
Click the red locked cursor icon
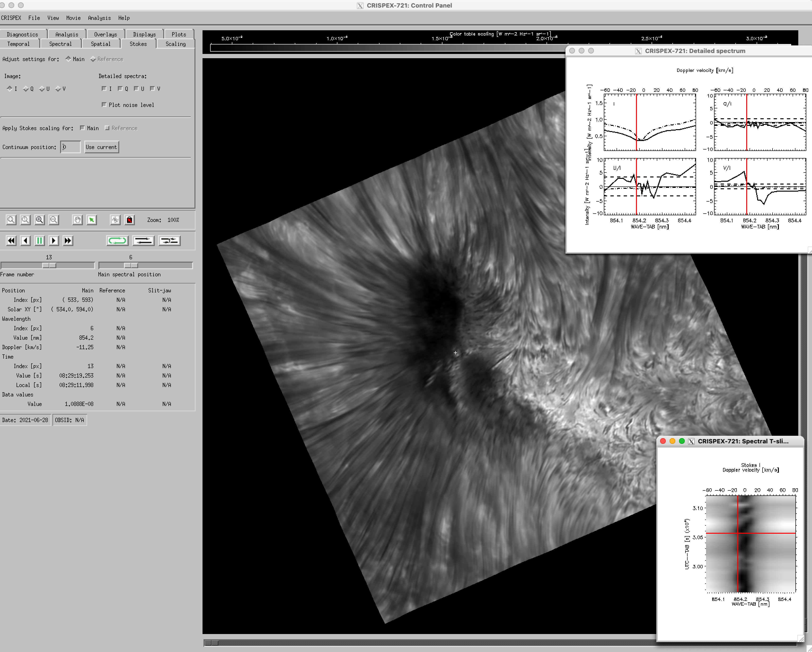coord(130,220)
